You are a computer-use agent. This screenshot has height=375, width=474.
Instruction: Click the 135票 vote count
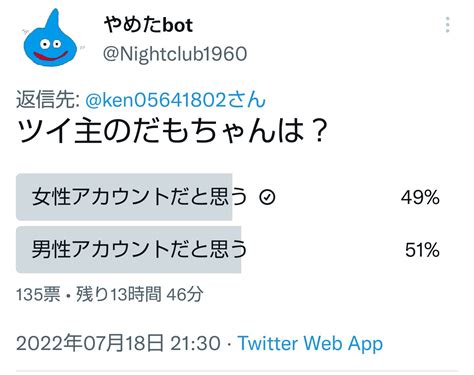tap(38, 294)
